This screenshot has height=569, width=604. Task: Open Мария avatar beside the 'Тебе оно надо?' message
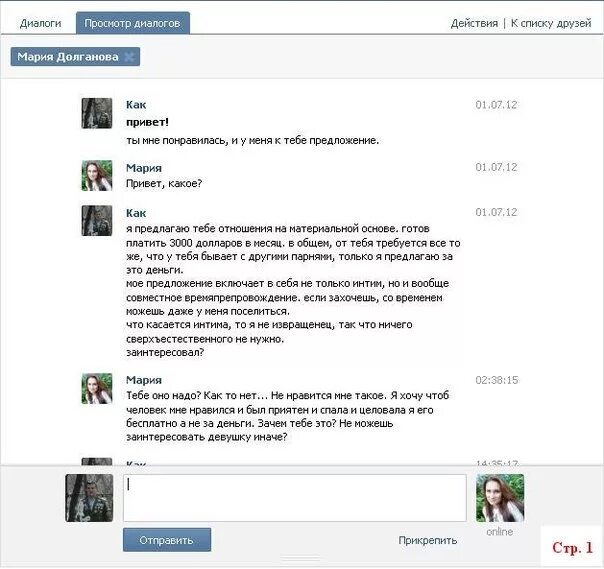pos(97,388)
